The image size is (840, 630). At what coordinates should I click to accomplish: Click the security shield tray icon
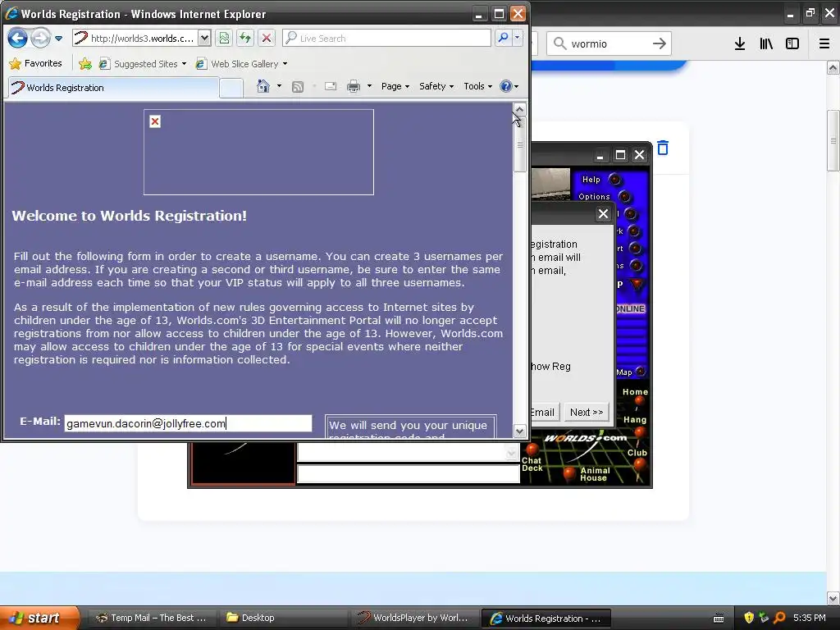click(749, 618)
